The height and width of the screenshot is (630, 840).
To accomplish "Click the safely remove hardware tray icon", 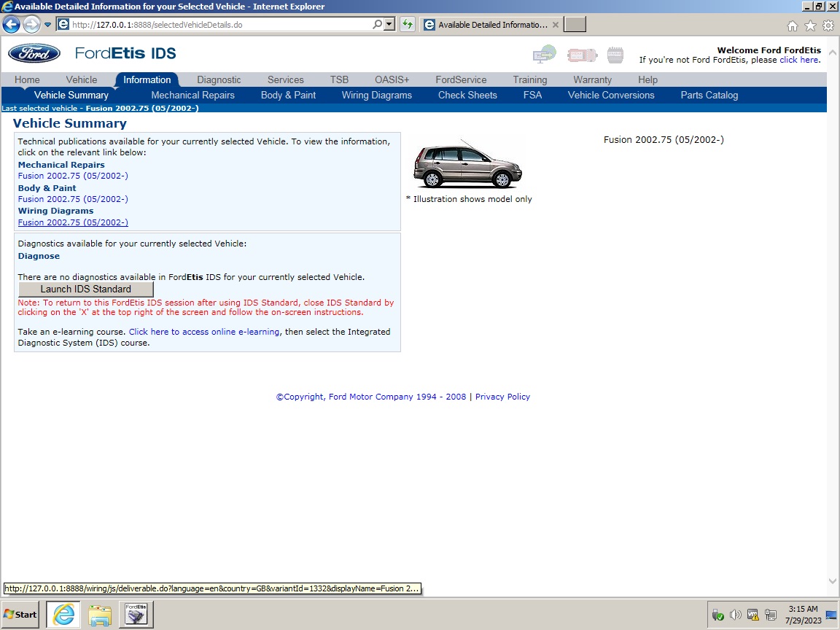I will (x=717, y=615).
